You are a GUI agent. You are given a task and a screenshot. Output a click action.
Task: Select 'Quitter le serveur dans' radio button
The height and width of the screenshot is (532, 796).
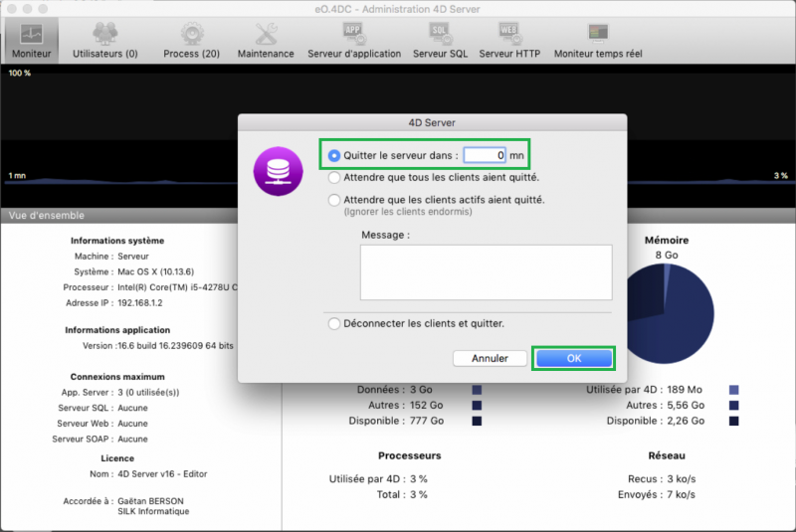tap(334, 155)
